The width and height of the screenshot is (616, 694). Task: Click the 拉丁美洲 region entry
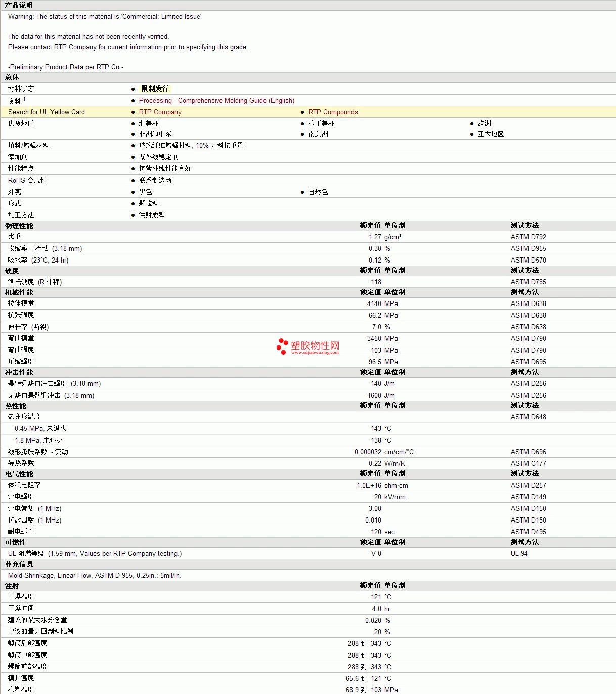point(321,123)
